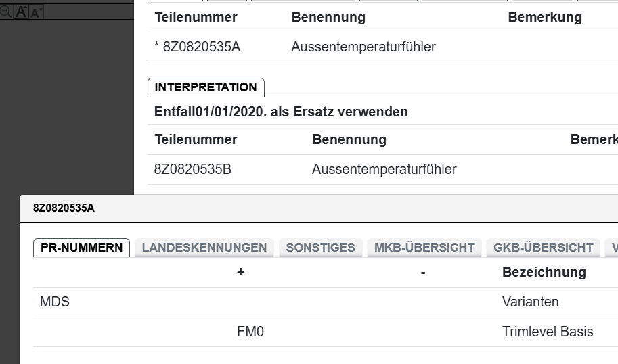The width and height of the screenshot is (618, 364).
Task: Click the Teilenummer header in top table
Action: (196, 18)
